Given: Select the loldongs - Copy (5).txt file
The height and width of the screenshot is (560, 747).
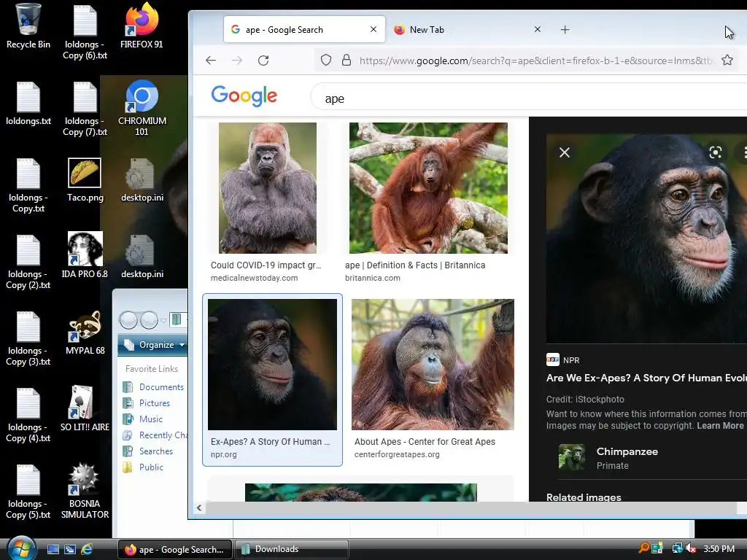Looking at the screenshot, I should tap(28, 492).
